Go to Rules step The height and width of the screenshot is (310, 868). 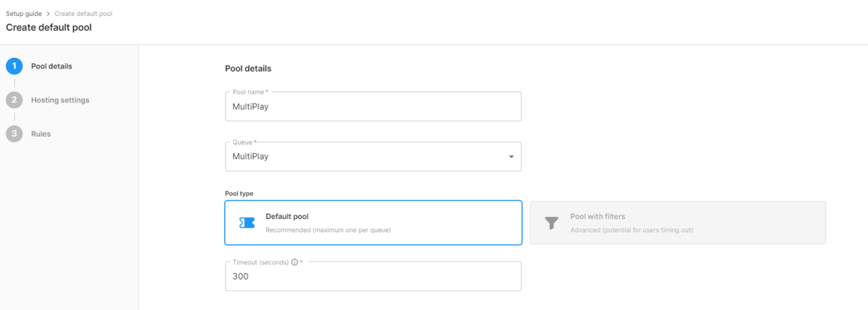coord(41,134)
